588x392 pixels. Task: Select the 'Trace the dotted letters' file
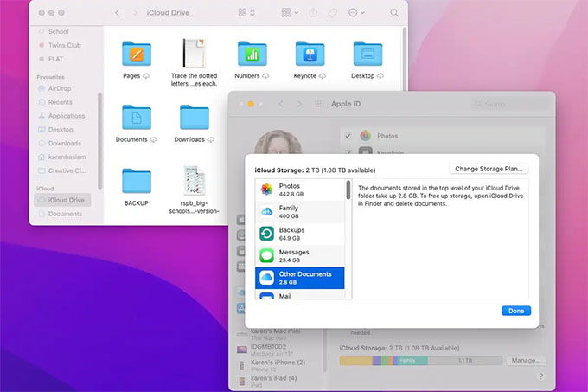tap(194, 54)
